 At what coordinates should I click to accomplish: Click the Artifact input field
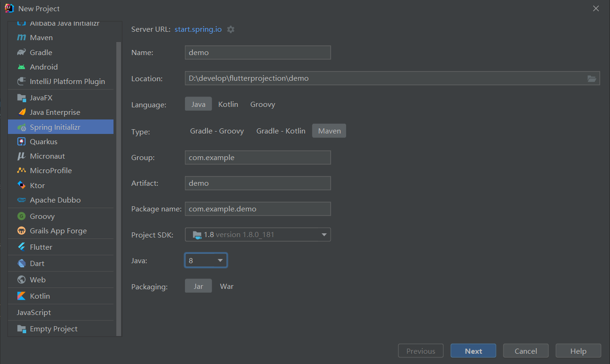point(258,183)
